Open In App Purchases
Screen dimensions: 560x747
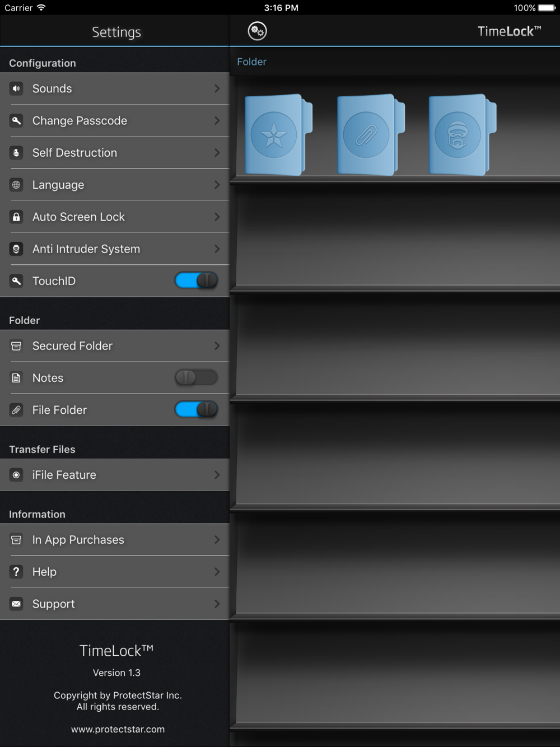click(x=115, y=540)
